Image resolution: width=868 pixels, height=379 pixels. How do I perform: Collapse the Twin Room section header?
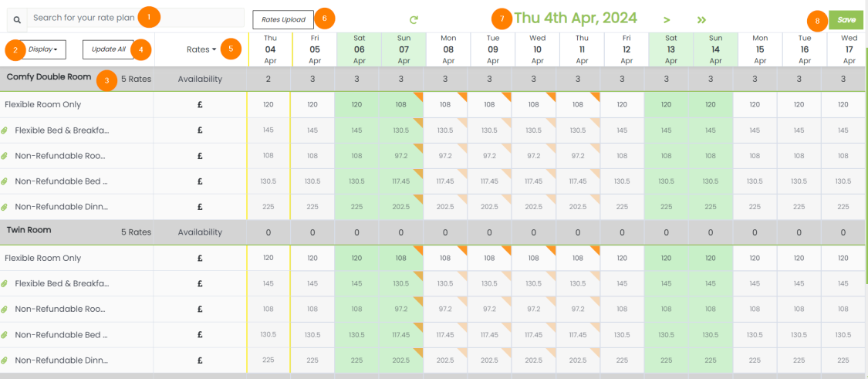click(29, 231)
